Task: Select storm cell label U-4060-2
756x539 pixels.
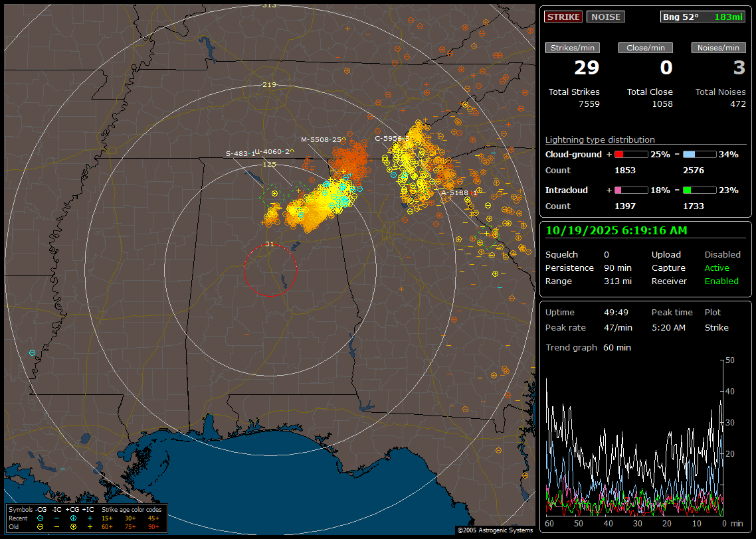Action: pyautogui.click(x=274, y=151)
